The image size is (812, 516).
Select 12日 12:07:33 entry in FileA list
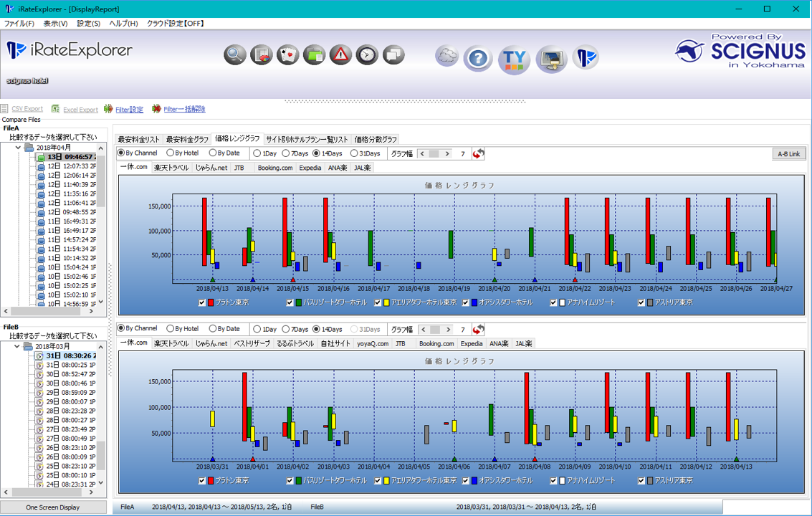(71, 166)
